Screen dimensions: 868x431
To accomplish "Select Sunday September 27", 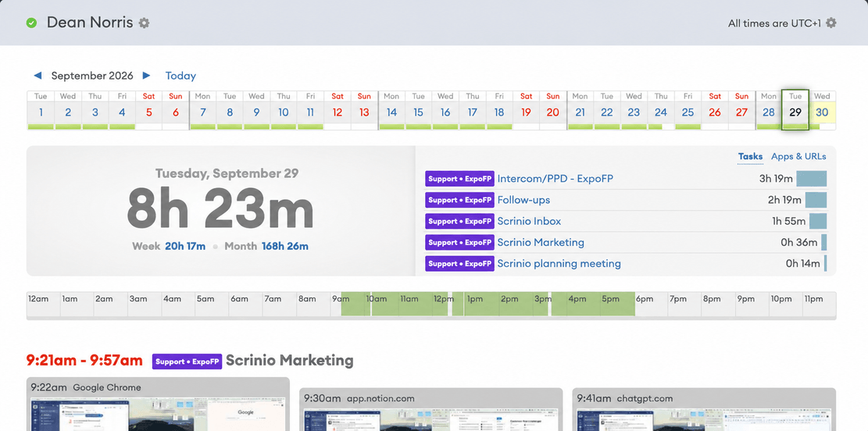I will [741, 110].
